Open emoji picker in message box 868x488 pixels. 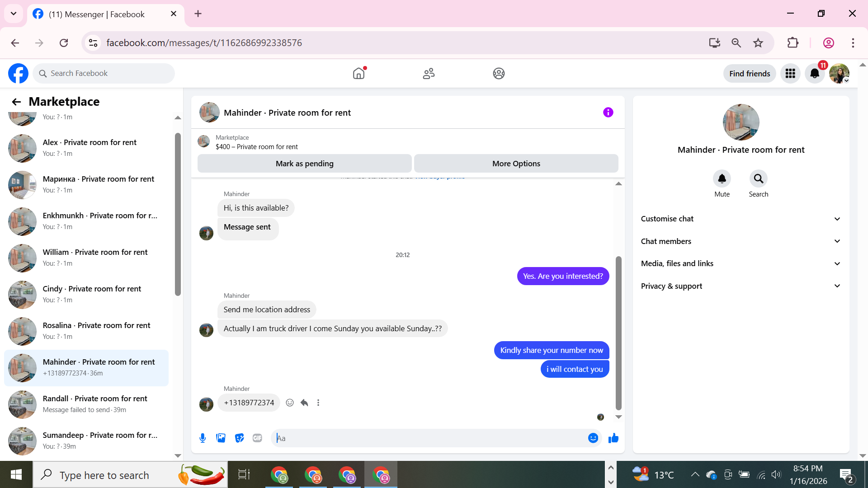click(x=593, y=438)
